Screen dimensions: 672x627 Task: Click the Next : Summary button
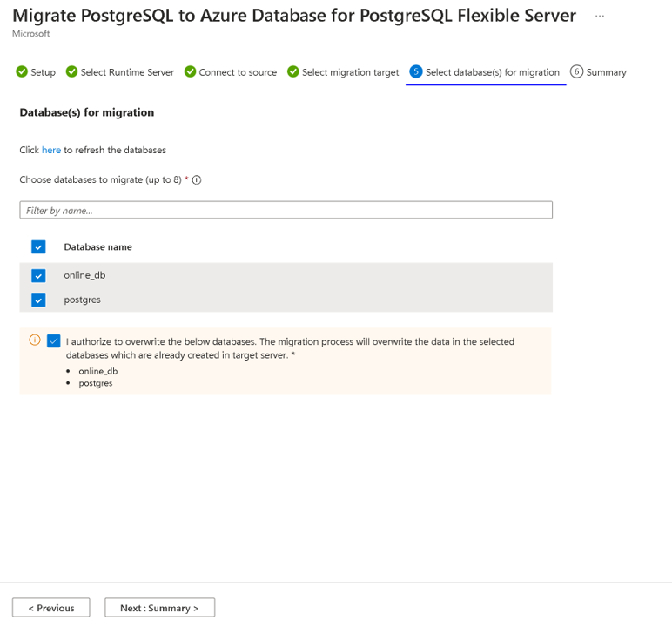point(159,608)
